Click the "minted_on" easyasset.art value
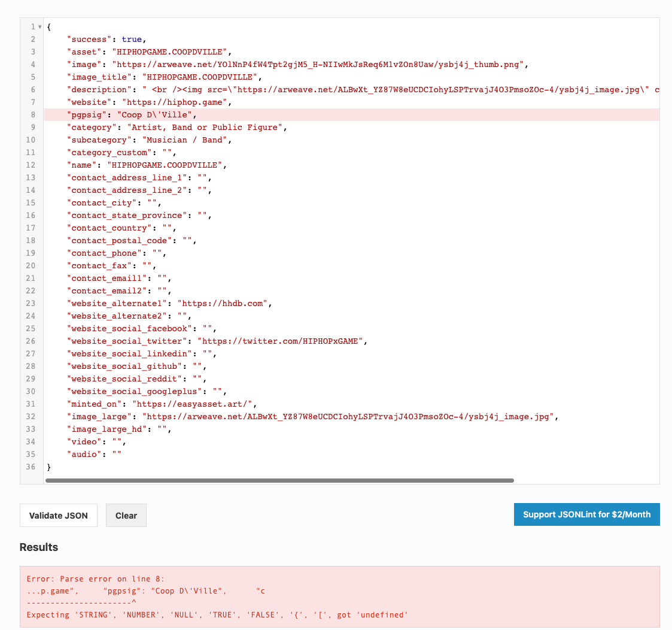The height and width of the screenshot is (630, 672). tap(193, 404)
